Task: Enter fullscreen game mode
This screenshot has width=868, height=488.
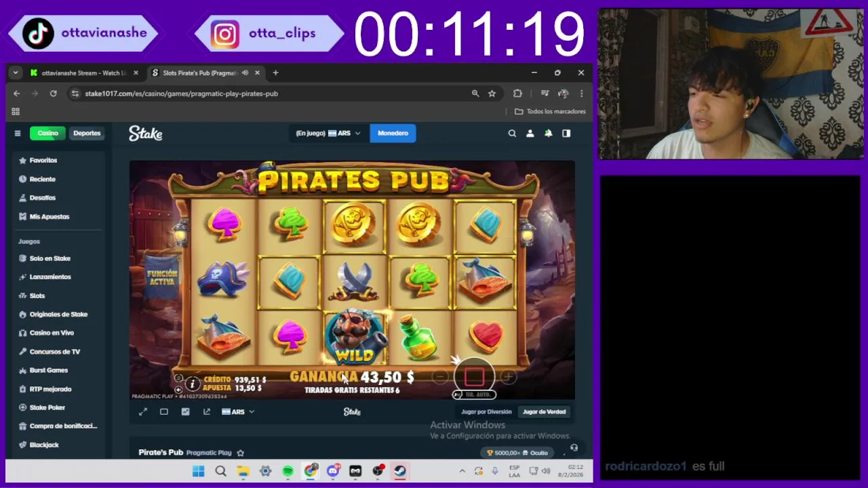Action: coord(143,412)
